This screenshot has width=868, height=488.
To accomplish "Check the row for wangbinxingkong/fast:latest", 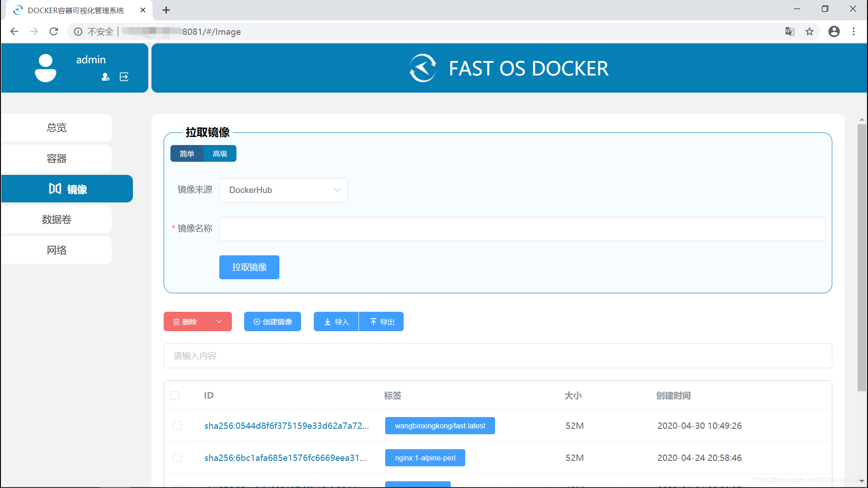I will pyautogui.click(x=177, y=426).
